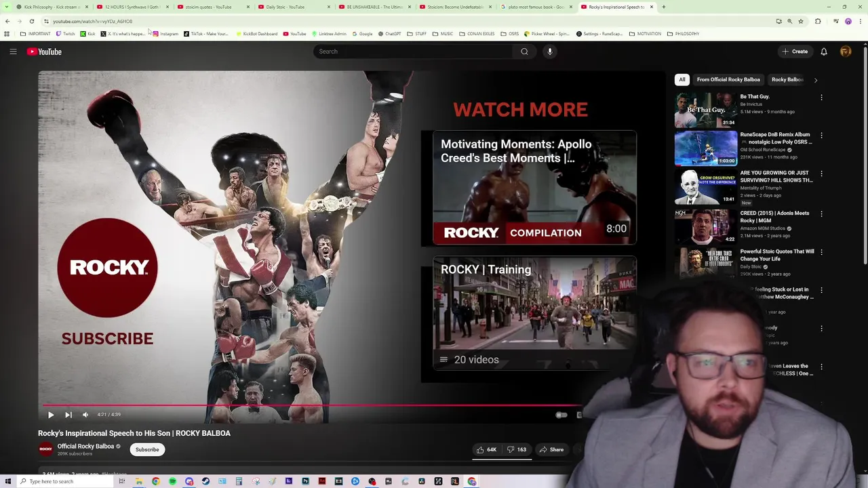Open Steam from the taskbar
This screenshot has width=868, height=488.
(x=205, y=481)
